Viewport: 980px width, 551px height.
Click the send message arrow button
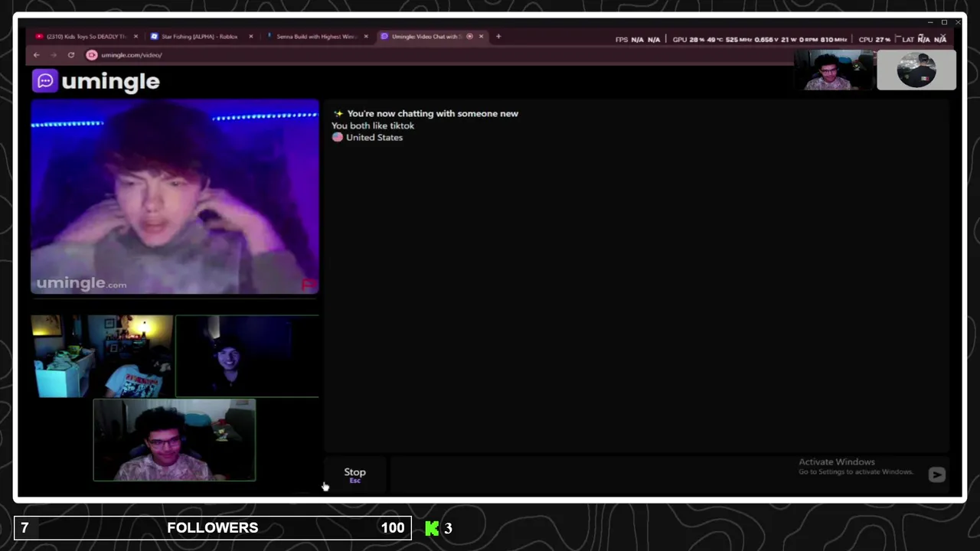(936, 474)
